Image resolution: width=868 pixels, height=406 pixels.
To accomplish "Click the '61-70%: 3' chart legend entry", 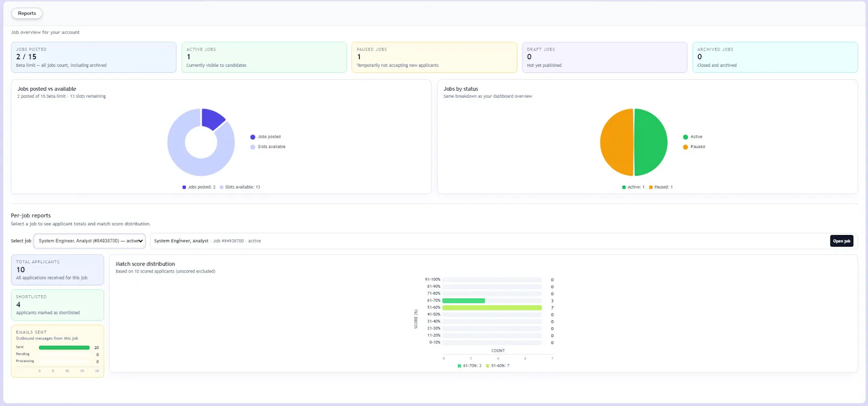I will coord(469,366).
